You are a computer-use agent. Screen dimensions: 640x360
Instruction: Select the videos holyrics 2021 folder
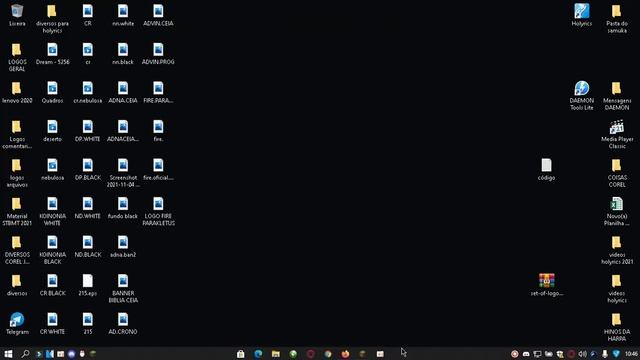pyautogui.click(x=617, y=250)
